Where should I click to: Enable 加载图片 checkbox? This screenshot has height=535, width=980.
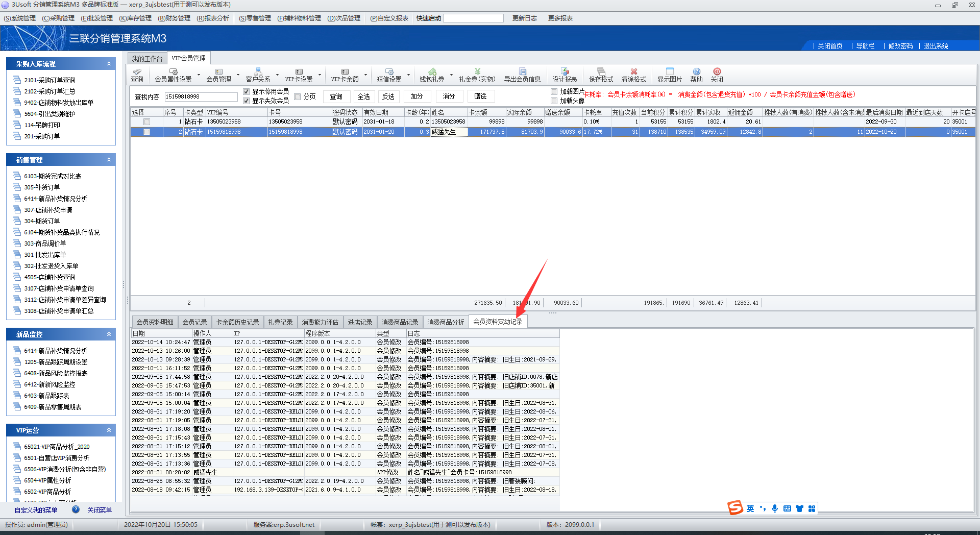554,91
